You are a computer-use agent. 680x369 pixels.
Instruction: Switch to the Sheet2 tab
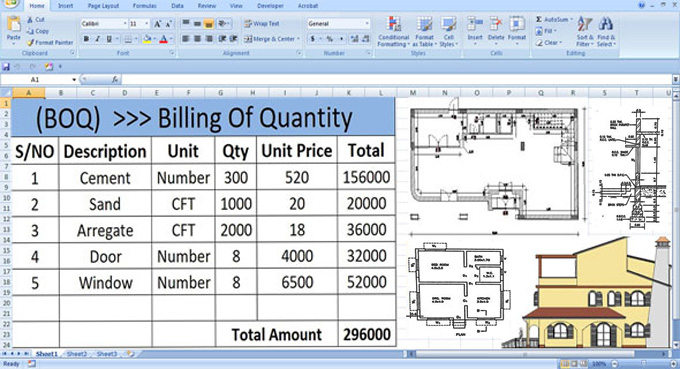[77, 354]
